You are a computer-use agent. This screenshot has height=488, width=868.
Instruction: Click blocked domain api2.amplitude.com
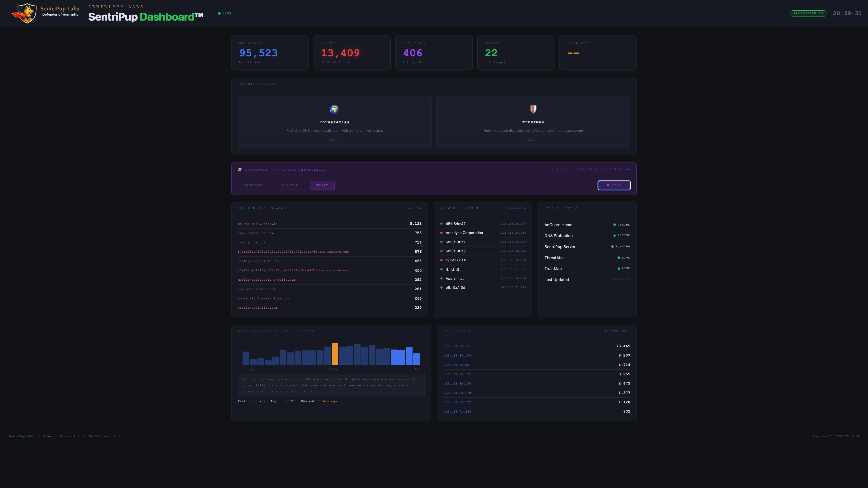click(x=255, y=233)
